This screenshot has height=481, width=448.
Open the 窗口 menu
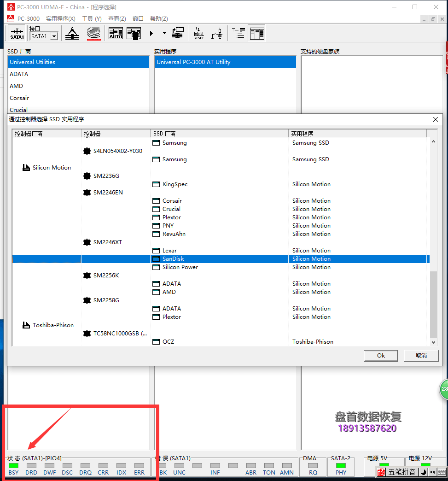point(138,19)
